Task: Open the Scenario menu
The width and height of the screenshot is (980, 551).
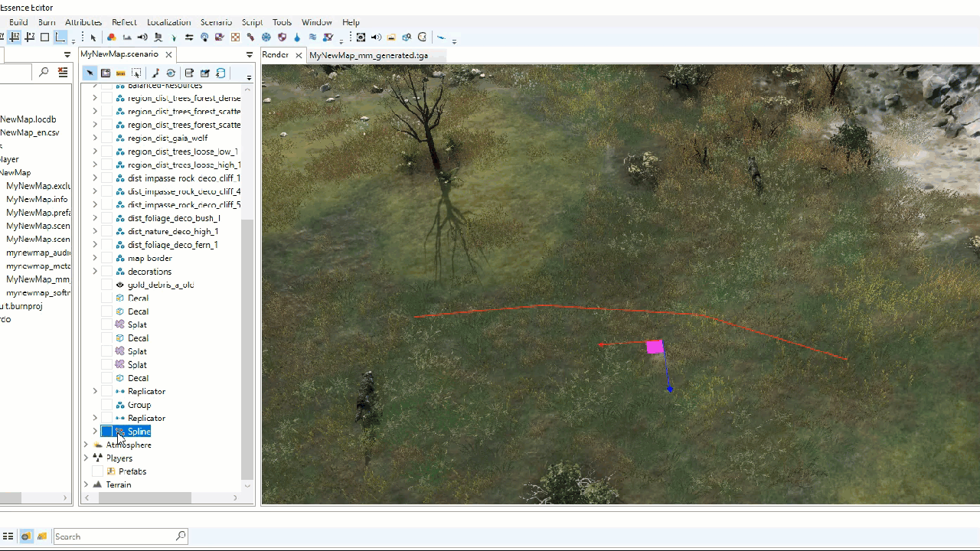Action: coord(216,22)
